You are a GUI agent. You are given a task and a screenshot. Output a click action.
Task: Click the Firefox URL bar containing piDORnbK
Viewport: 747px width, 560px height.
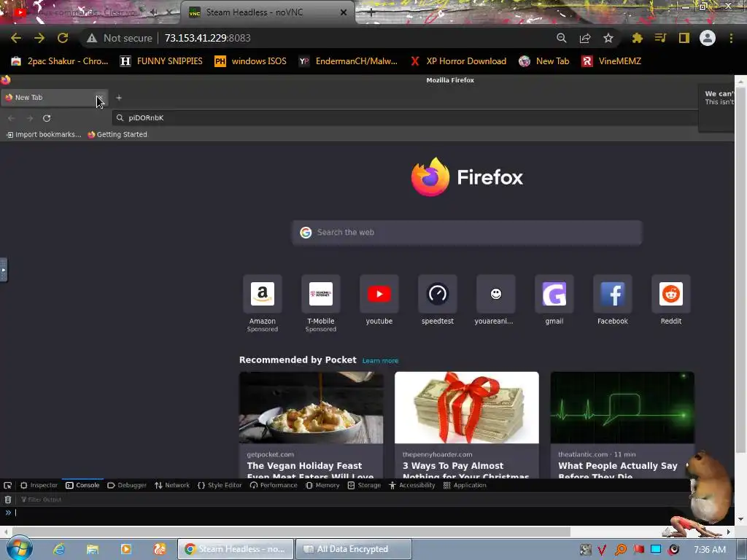[x=405, y=117]
